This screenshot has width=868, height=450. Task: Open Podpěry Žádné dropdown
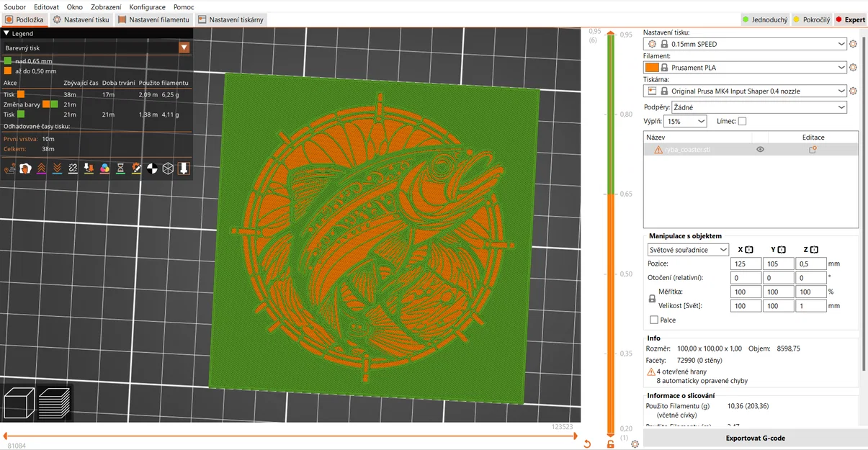tap(759, 107)
